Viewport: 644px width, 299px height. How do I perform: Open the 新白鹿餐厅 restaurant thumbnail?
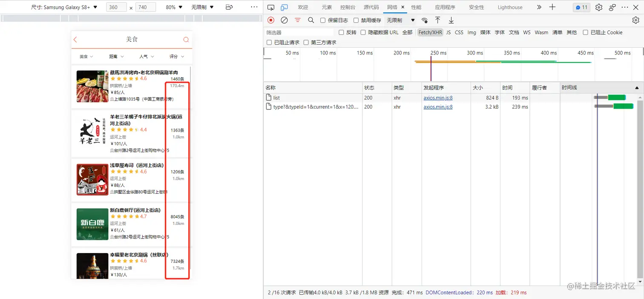click(92, 224)
